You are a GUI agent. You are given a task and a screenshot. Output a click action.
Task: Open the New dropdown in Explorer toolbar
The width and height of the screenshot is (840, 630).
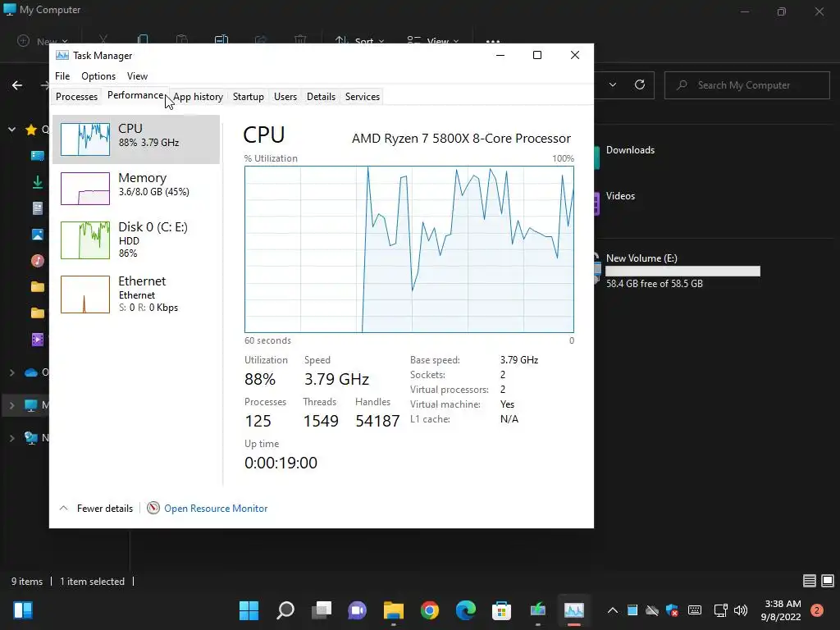[x=43, y=41]
